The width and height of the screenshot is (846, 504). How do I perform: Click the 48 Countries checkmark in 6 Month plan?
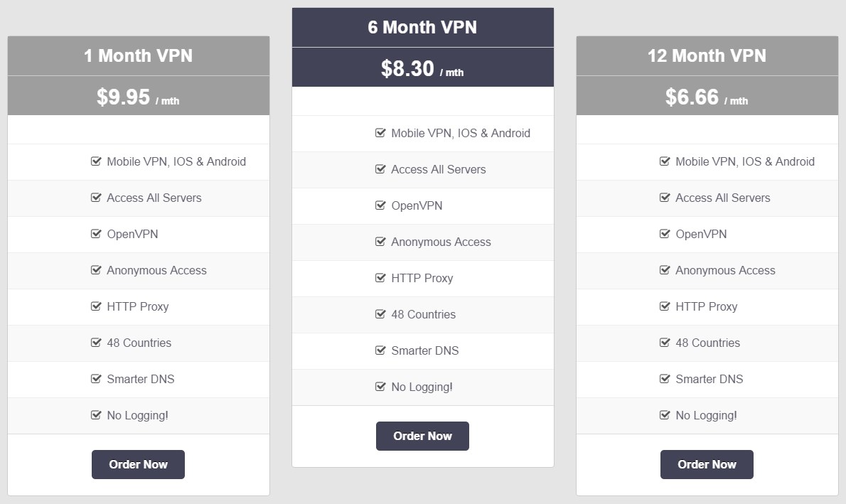380,314
